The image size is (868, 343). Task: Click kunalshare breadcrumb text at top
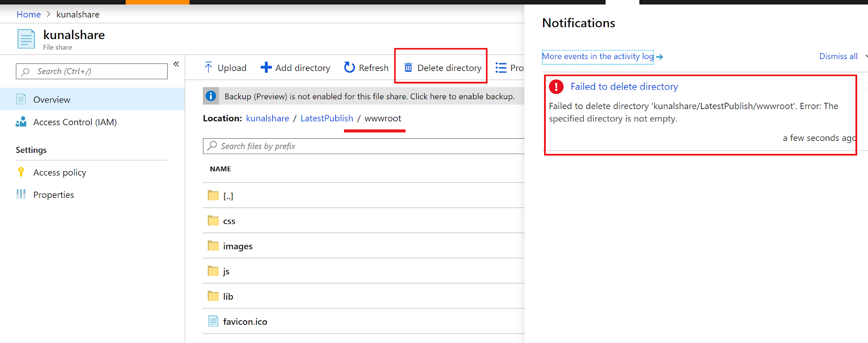pos(78,14)
